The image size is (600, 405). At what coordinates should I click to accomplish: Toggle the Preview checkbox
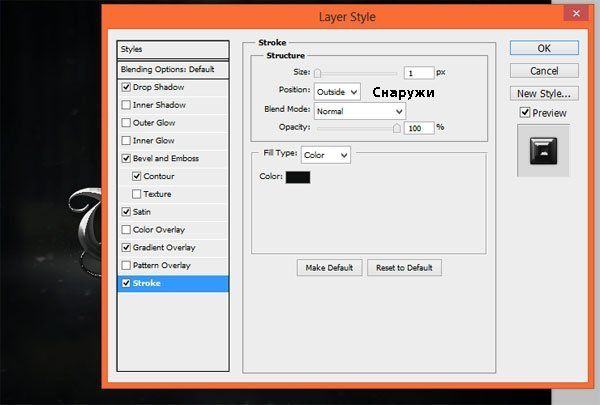tap(525, 113)
